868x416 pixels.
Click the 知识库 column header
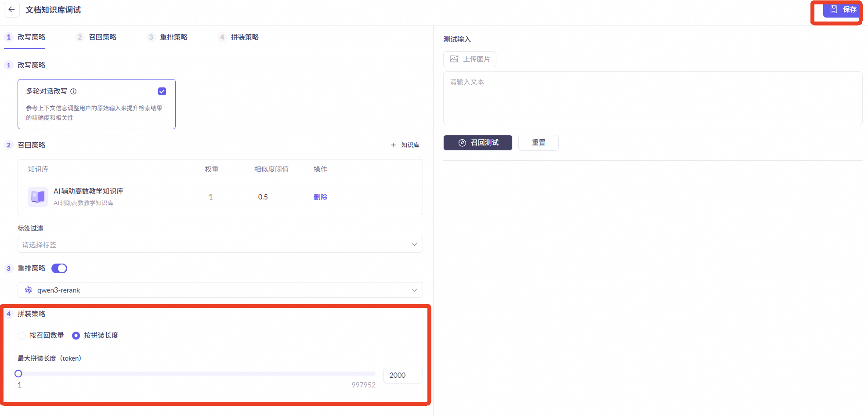tap(38, 169)
